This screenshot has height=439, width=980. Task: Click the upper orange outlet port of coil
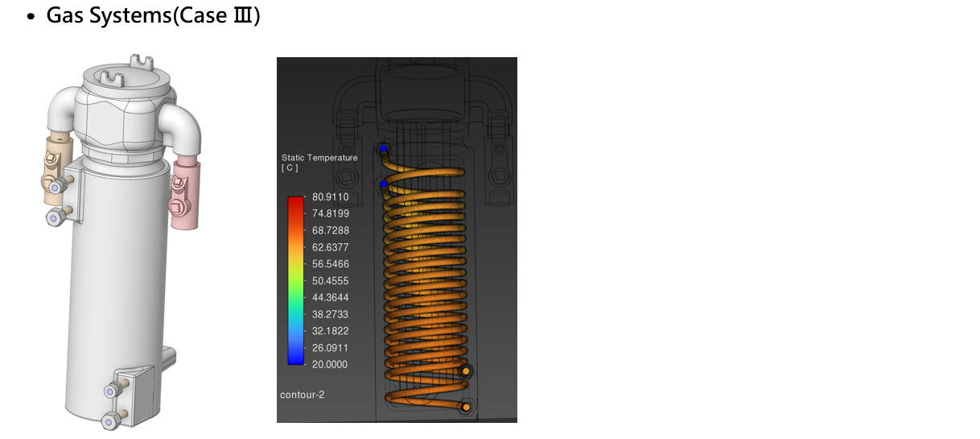click(x=466, y=371)
